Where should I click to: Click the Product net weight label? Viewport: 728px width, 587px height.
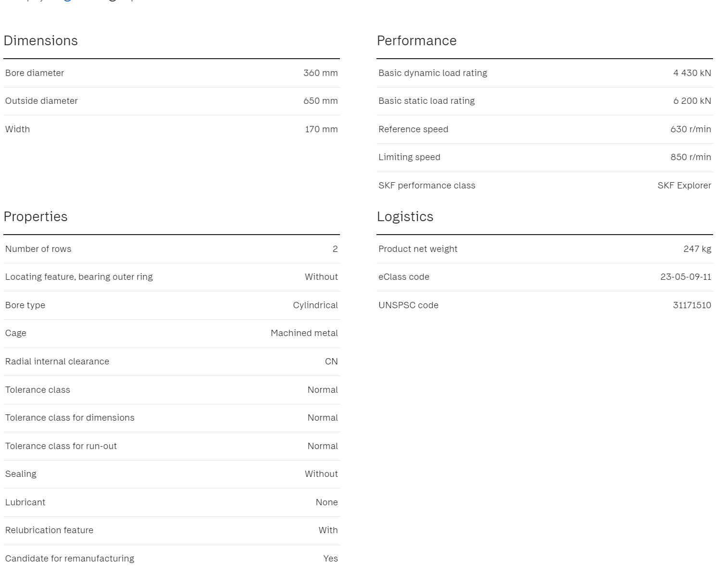pyautogui.click(x=417, y=249)
